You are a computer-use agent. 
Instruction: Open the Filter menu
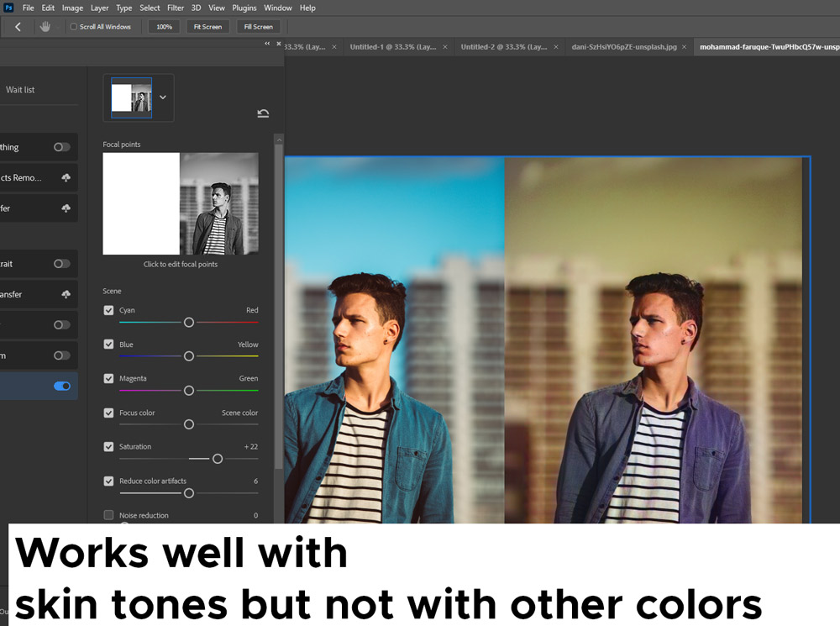tap(176, 8)
